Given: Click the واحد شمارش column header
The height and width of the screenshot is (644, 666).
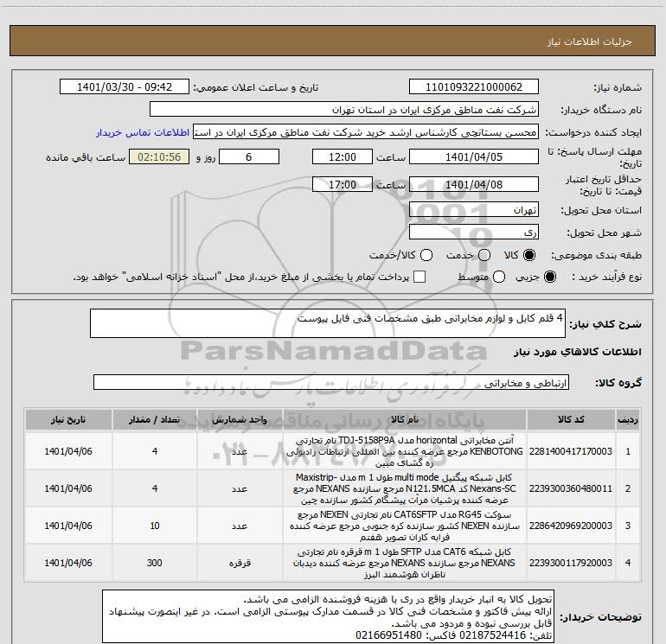Looking at the screenshot, I should [x=240, y=420].
